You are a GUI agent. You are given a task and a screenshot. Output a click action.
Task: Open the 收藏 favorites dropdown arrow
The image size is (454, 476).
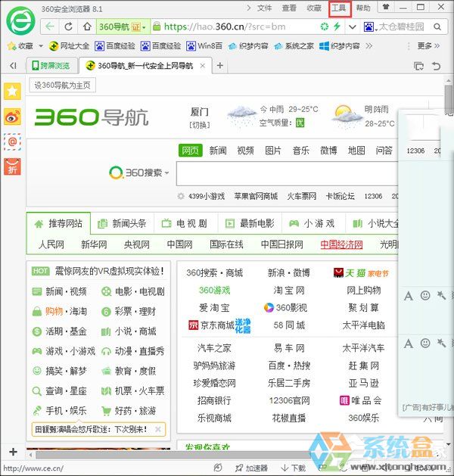pyautogui.click(x=41, y=46)
